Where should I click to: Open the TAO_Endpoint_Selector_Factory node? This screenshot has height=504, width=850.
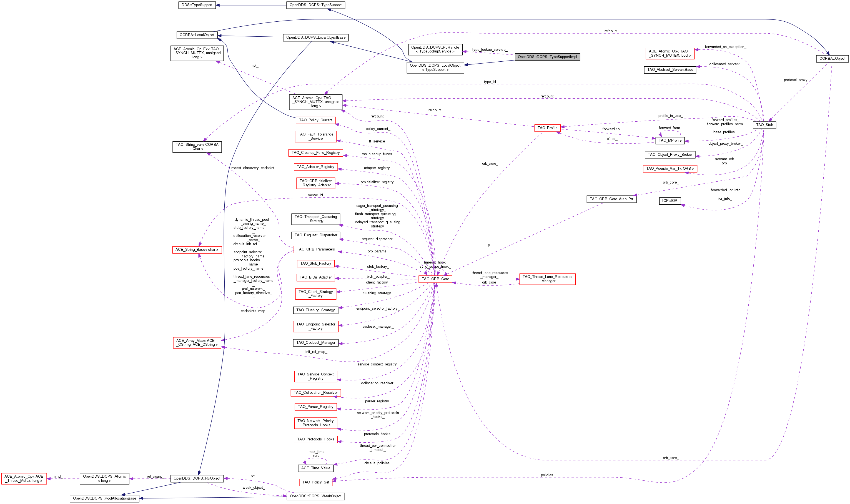(315, 327)
